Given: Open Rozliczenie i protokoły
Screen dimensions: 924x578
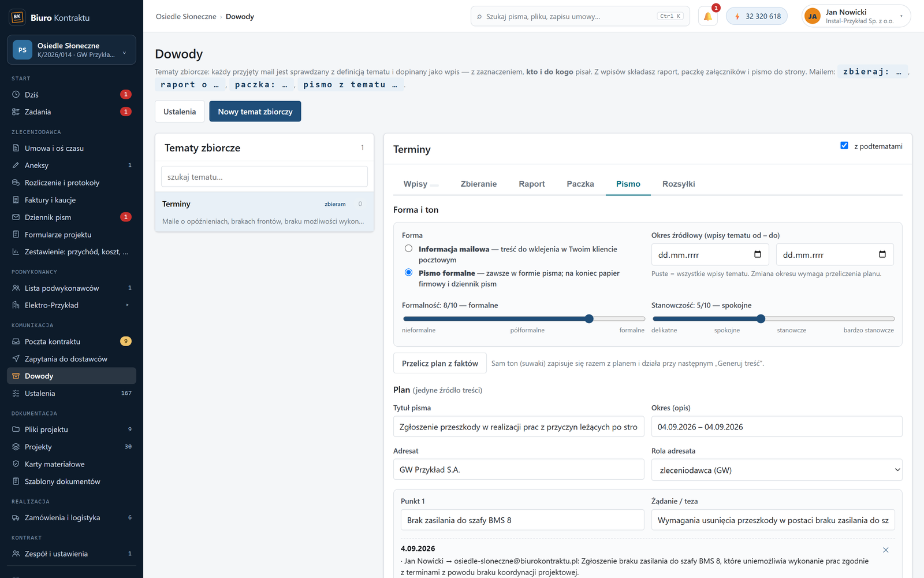Looking at the screenshot, I should (x=72, y=183).
